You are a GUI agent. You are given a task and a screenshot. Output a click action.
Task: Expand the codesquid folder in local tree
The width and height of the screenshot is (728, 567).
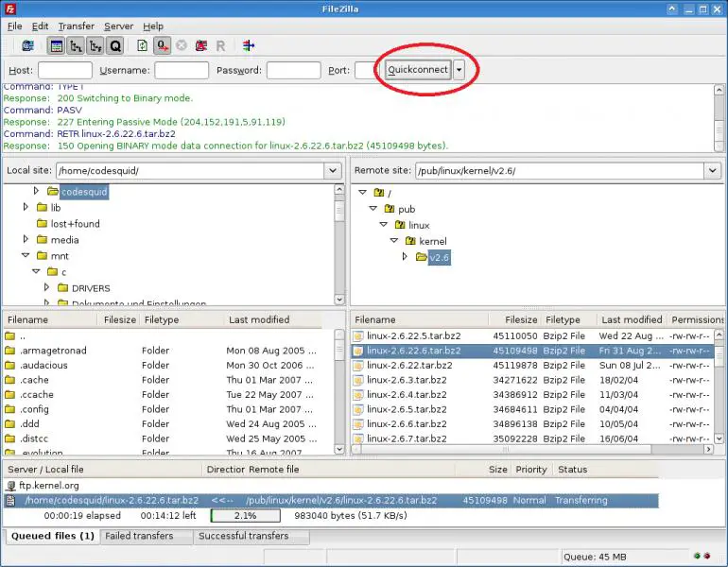[x=36, y=190]
